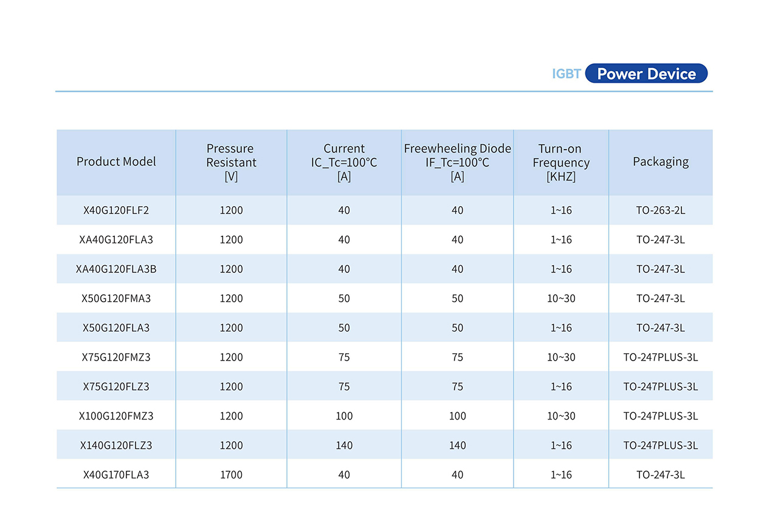Click the XA40G120FLA3B model cell

pos(116,269)
